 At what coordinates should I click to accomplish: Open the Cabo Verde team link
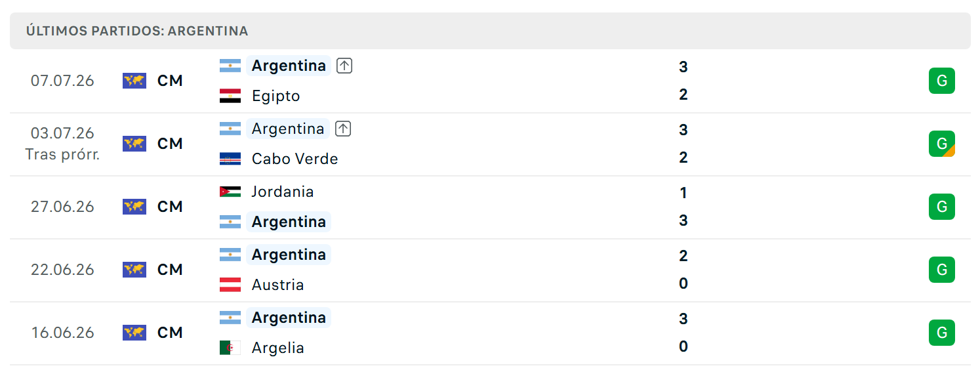point(295,159)
